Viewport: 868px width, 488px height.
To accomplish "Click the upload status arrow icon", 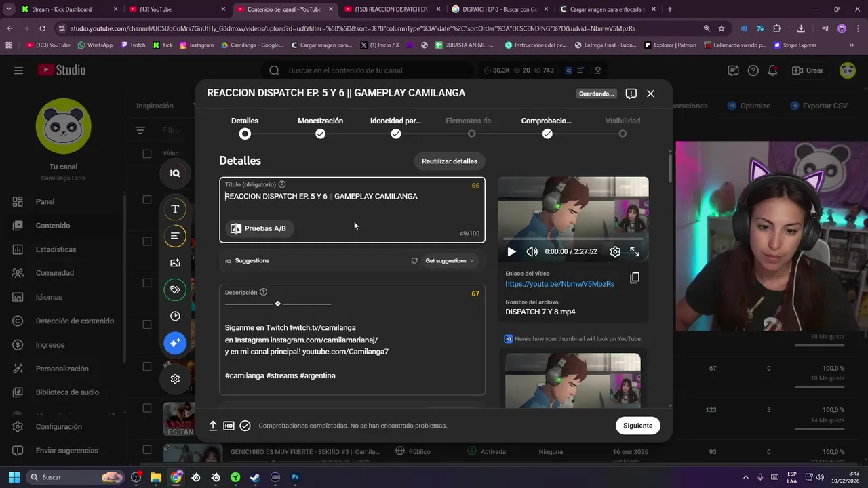I will (x=212, y=426).
